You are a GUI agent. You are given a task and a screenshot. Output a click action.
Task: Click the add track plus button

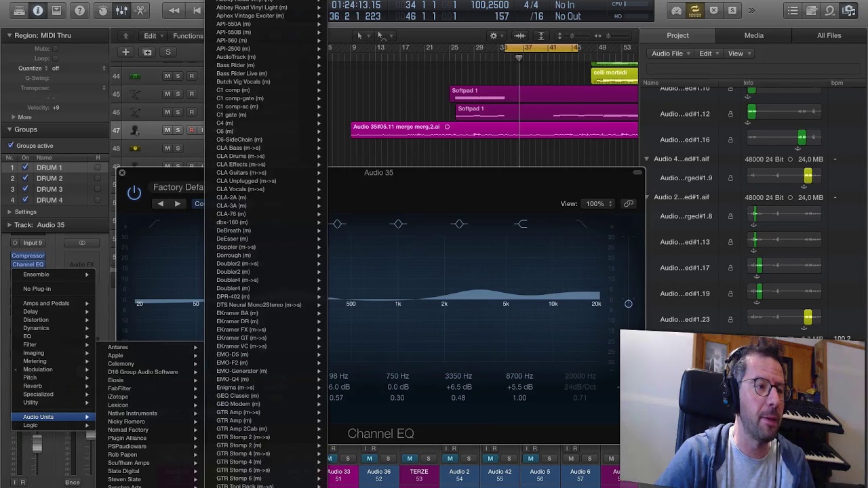125,52
